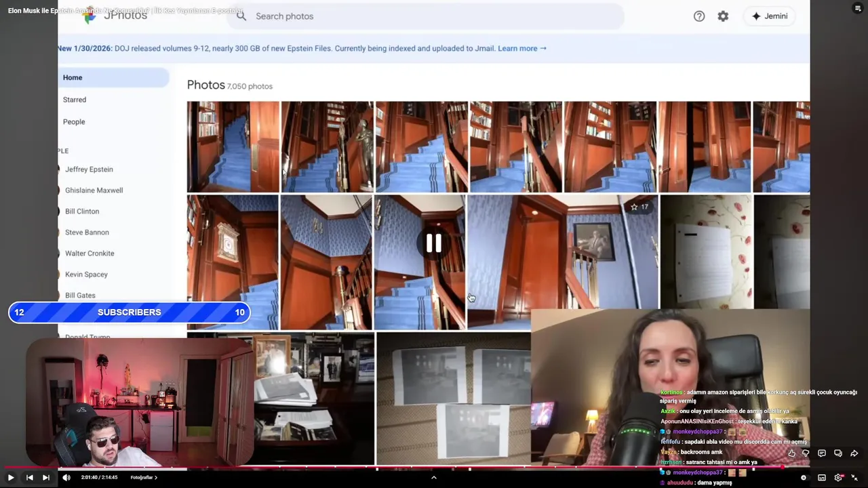Exit fullscreen mode icon
This screenshot has width=868, height=488.
coord(854,477)
